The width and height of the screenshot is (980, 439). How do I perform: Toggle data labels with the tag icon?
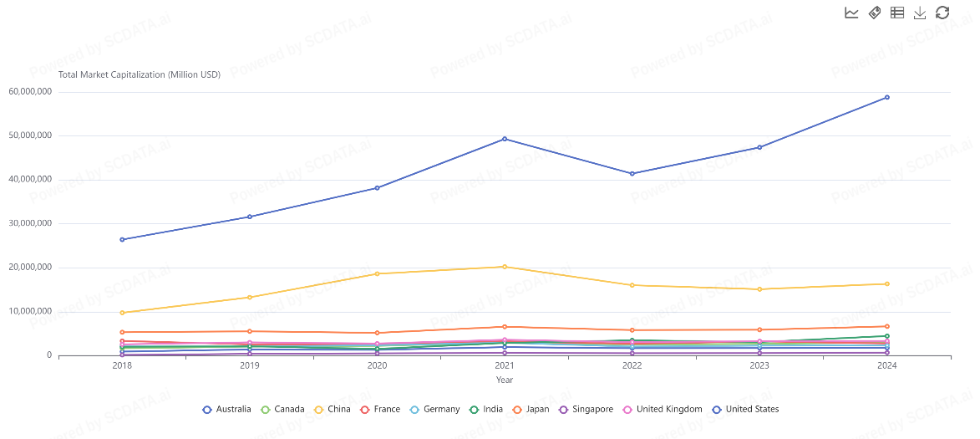875,13
